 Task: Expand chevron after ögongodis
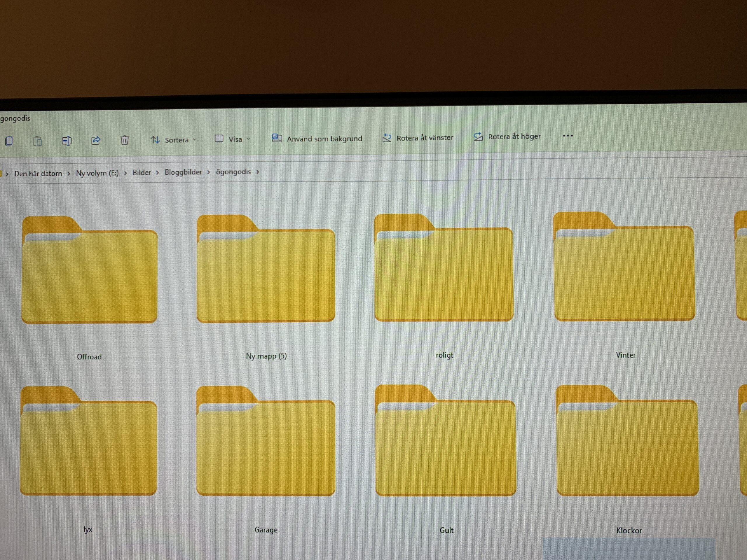pyautogui.click(x=258, y=172)
